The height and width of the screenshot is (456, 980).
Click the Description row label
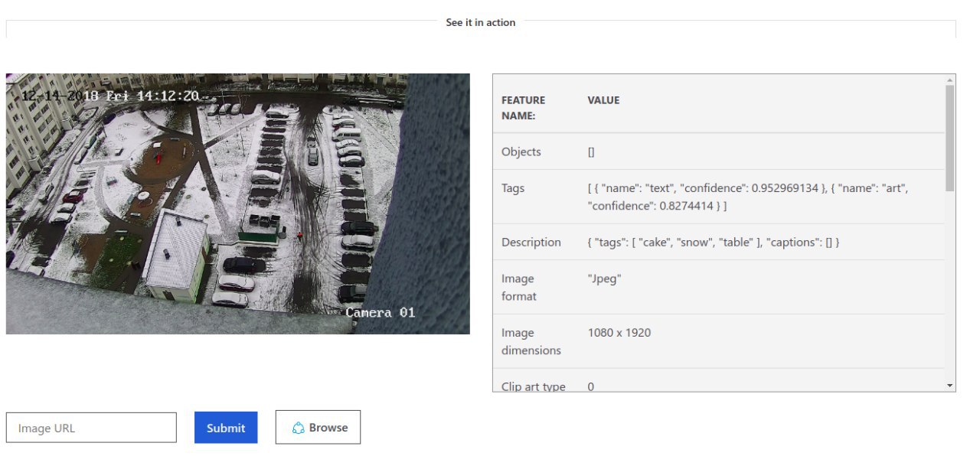531,243
